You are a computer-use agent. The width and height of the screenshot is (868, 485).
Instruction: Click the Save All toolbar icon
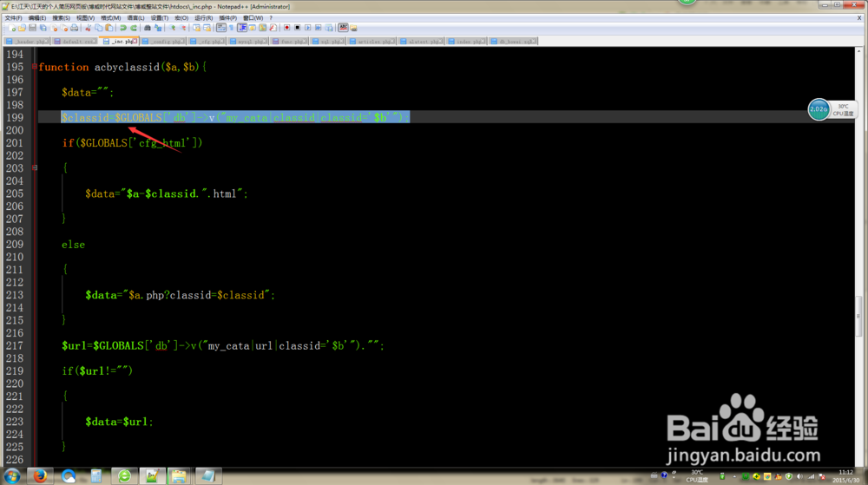pyautogui.click(x=43, y=28)
